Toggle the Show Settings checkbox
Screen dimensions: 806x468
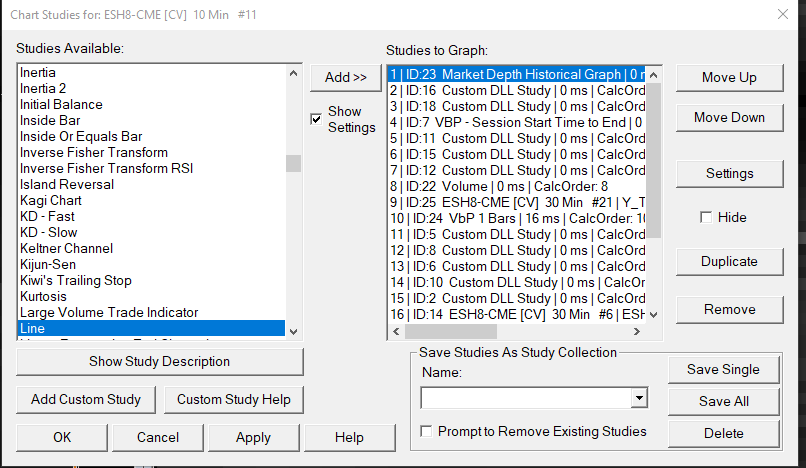click(316, 119)
